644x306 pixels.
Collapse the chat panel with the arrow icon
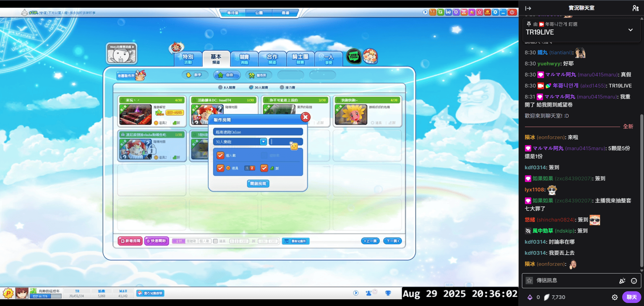pos(528,8)
